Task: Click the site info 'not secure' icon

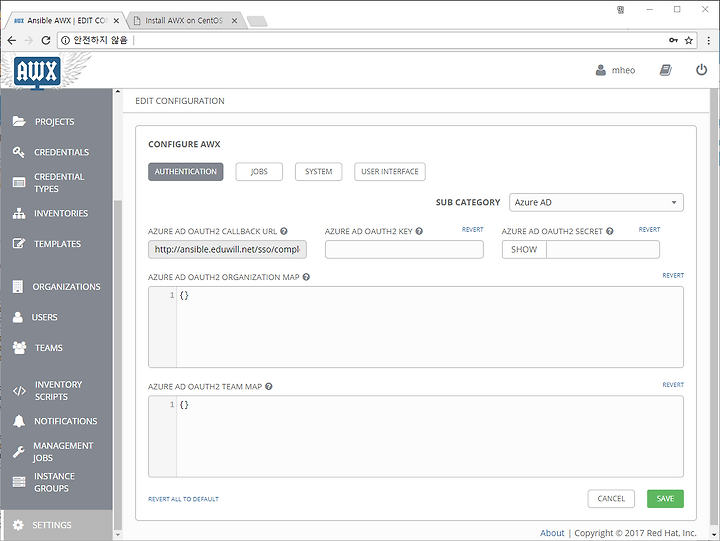Action: click(x=65, y=40)
